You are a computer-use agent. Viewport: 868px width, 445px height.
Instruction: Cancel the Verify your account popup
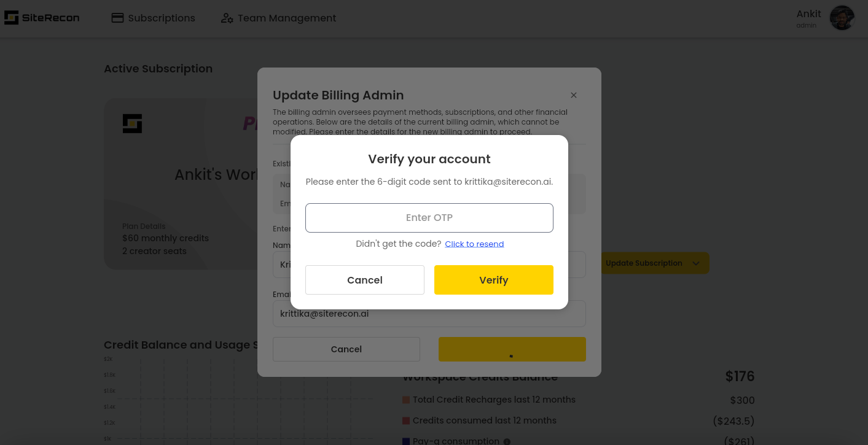click(x=365, y=280)
